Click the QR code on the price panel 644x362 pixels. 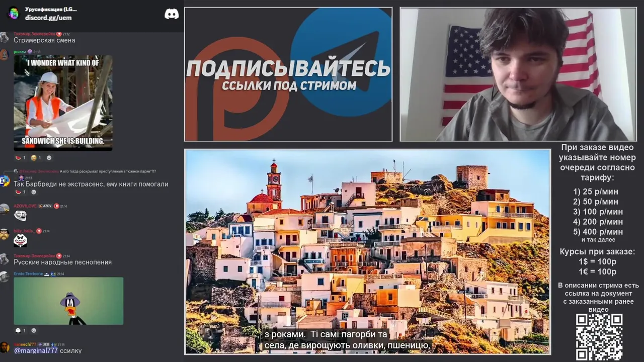tap(599, 337)
